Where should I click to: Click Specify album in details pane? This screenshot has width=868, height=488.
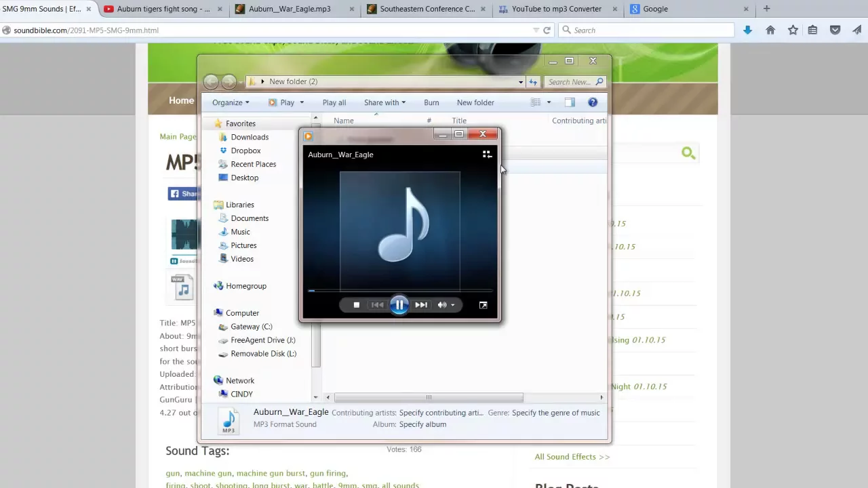click(422, 424)
